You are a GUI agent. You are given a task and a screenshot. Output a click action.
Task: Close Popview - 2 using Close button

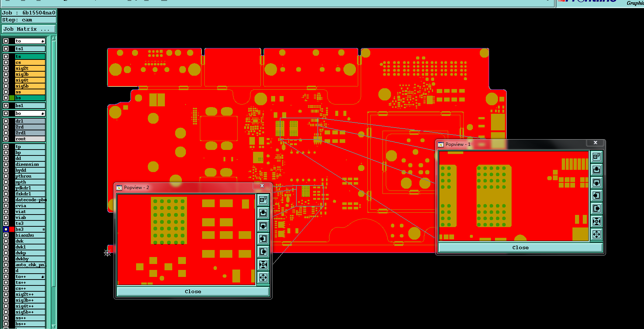click(x=193, y=292)
